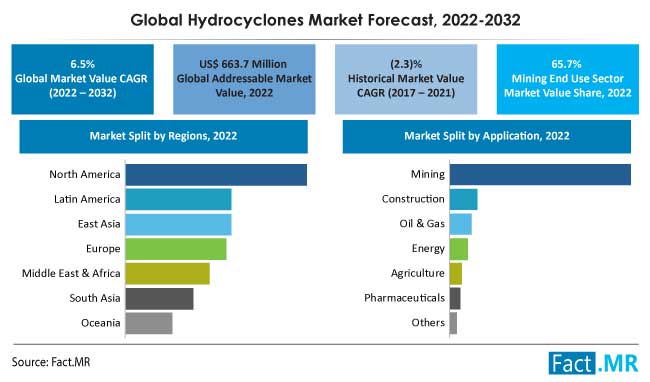Click the Latin America bar

[x=179, y=199]
